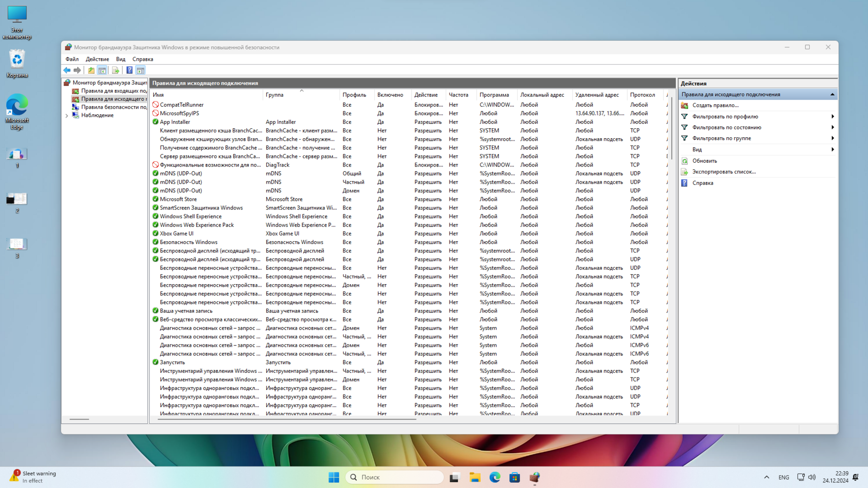Expand the Вид submenu in Actions pane
This screenshot has width=868, height=488.
833,150
